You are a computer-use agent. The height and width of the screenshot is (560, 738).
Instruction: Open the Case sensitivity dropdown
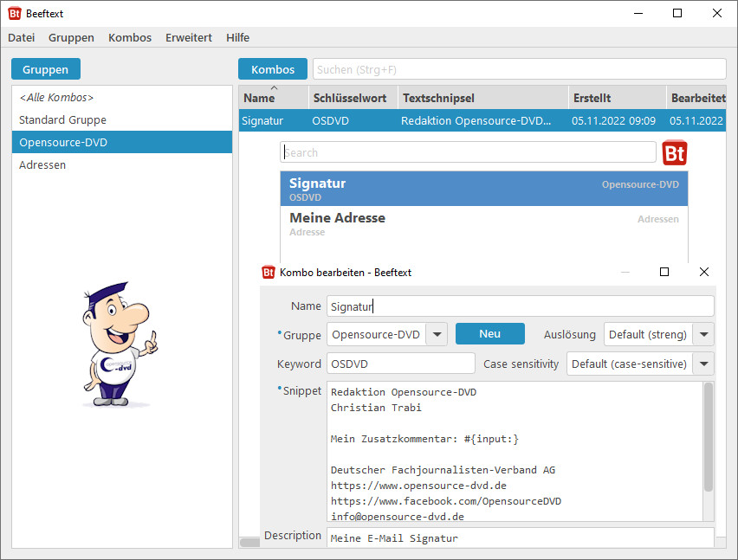coord(704,364)
